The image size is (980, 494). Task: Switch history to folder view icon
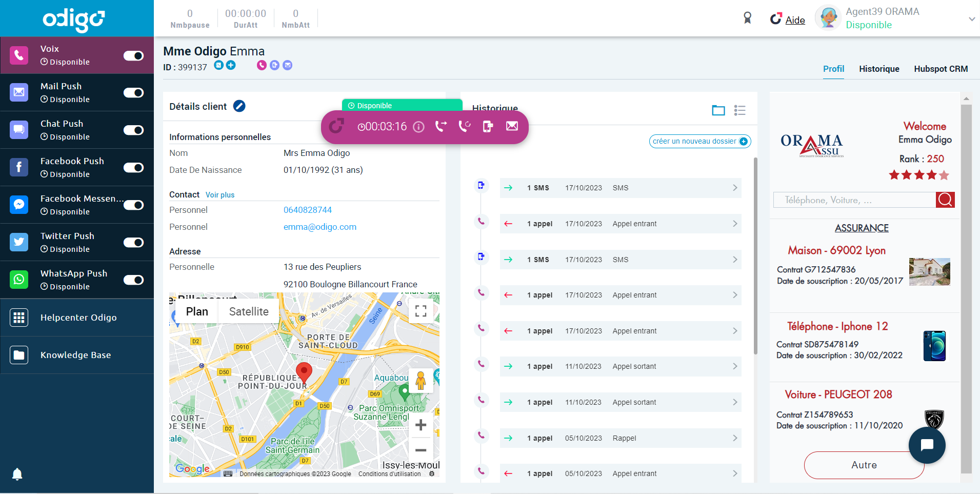point(718,110)
